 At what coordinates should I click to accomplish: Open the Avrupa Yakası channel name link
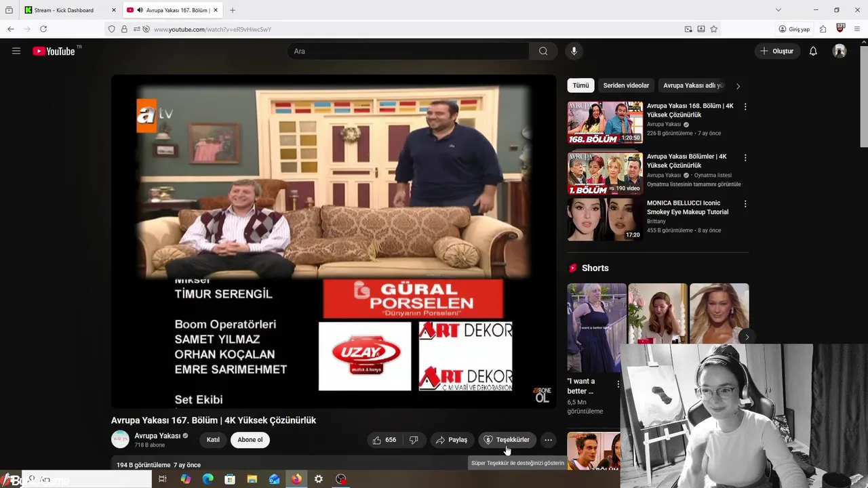click(157, 436)
